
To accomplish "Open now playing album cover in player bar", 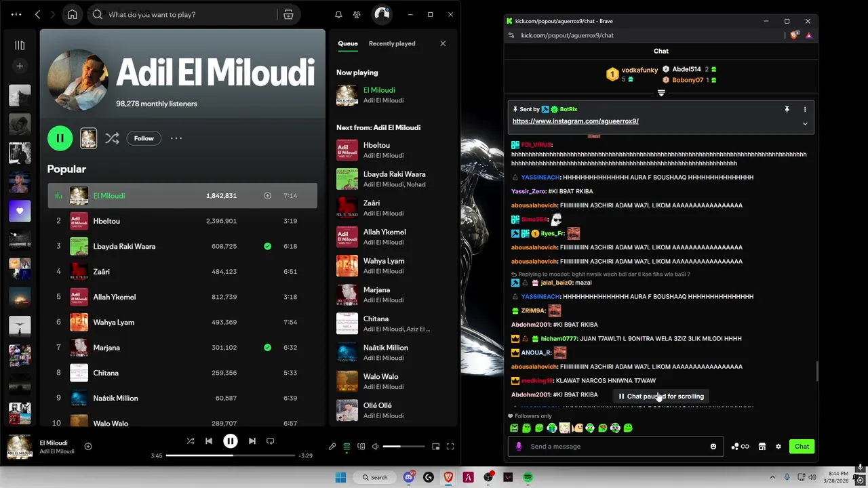I will 19,447.
